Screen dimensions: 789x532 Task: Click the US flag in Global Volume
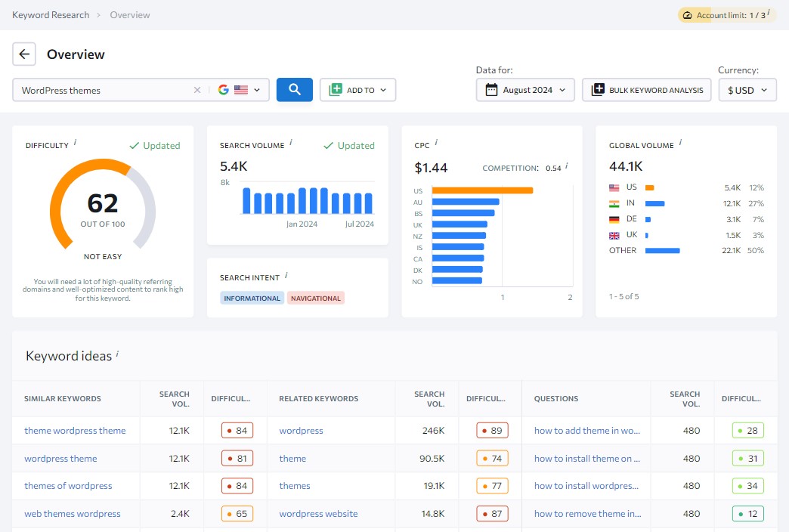[x=614, y=187]
